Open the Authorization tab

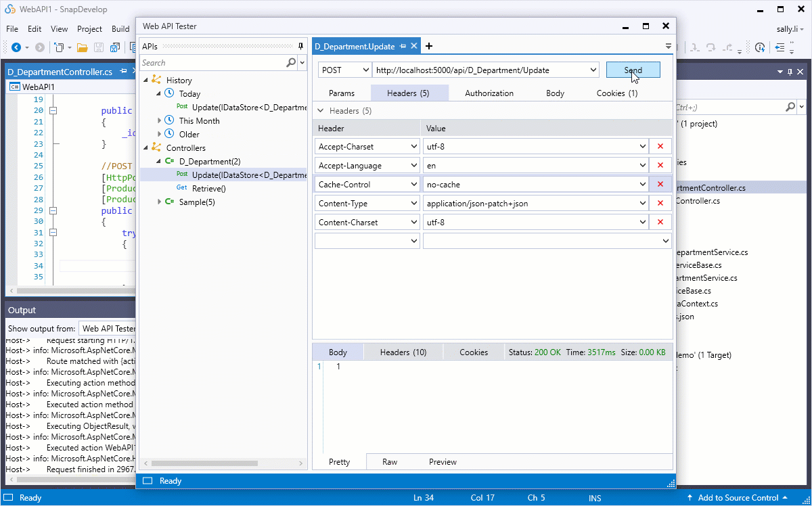[x=489, y=93]
